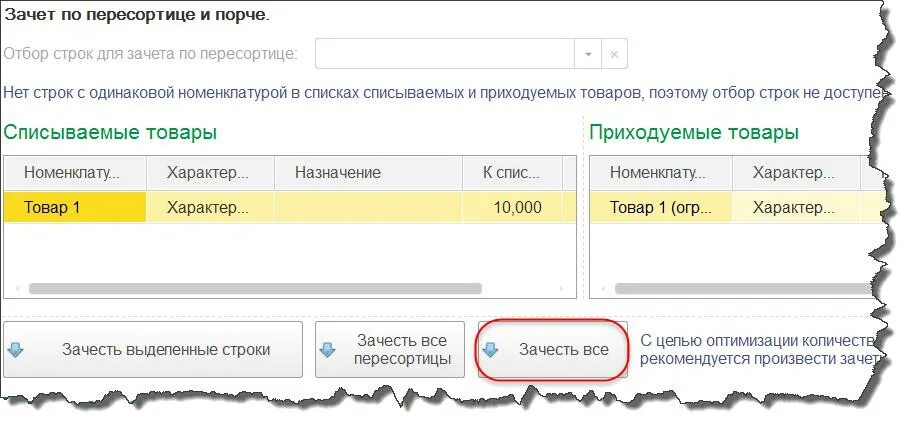Click arrow icon on 'Зачесть выделенные строки'

coord(16,350)
